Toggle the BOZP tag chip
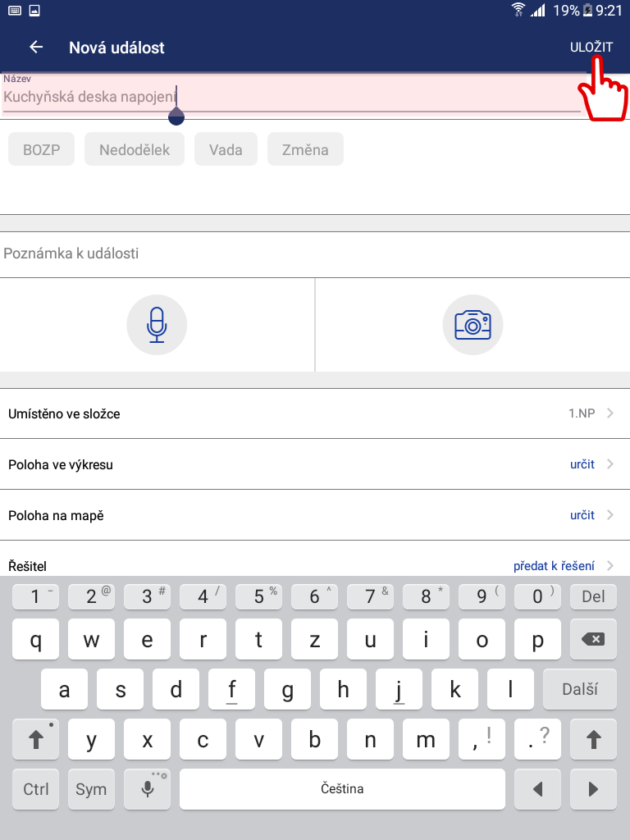The image size is (630, 840). point(41,149)
